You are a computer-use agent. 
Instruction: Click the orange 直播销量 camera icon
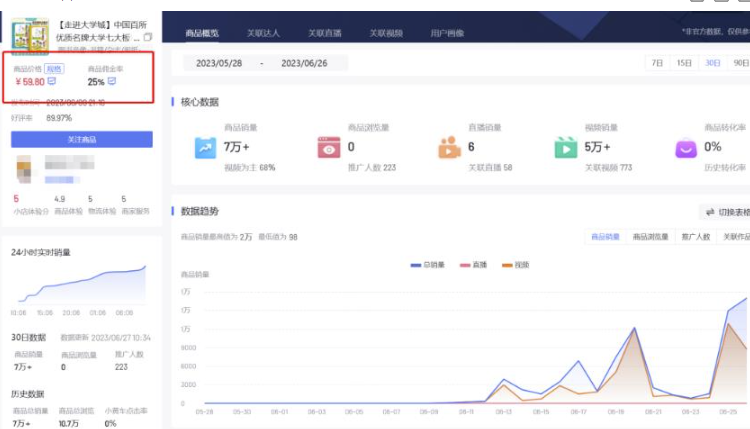coord(449,147)
